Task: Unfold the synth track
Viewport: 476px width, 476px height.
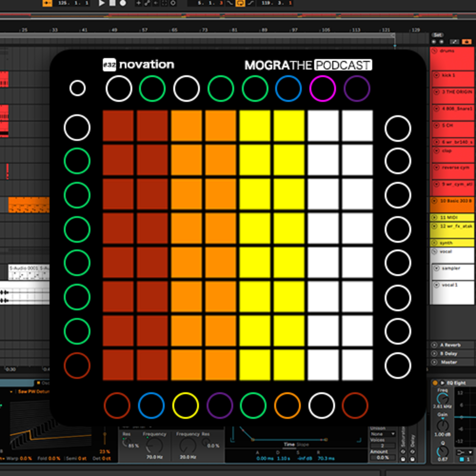Action: tap(434, 243)
